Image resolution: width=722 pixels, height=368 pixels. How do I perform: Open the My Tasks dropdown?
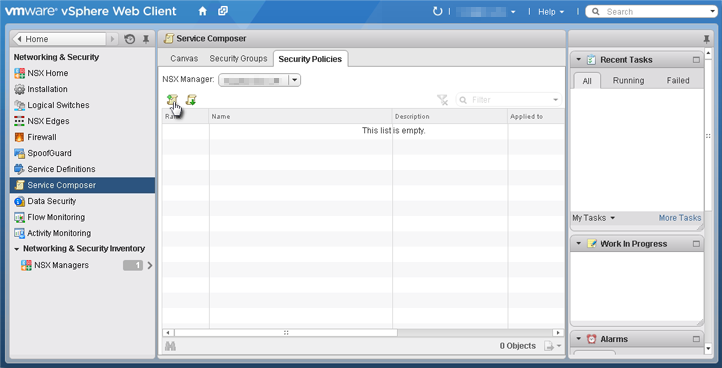[x=594, y=218]
